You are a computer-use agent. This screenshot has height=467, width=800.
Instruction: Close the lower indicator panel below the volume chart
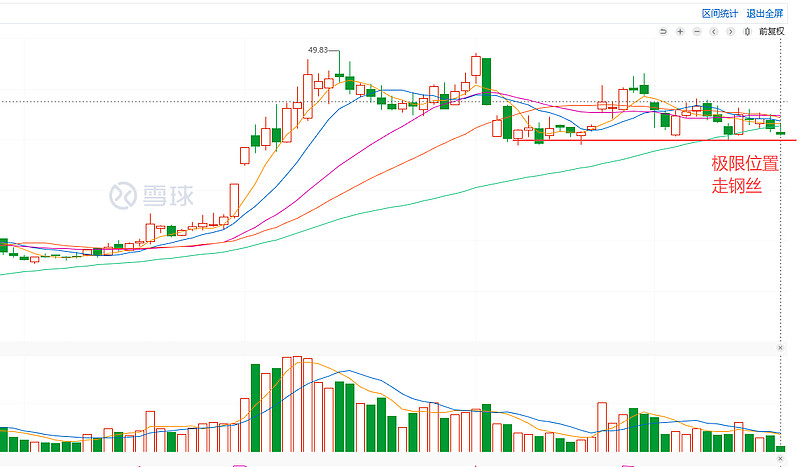click(x=780, y=459)
